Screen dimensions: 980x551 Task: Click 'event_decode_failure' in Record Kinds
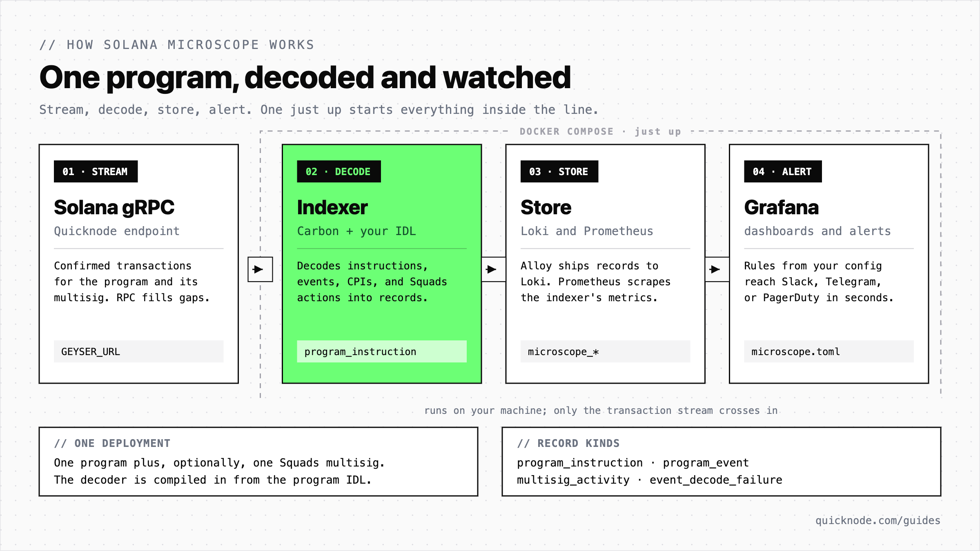(x=716, y=480)
